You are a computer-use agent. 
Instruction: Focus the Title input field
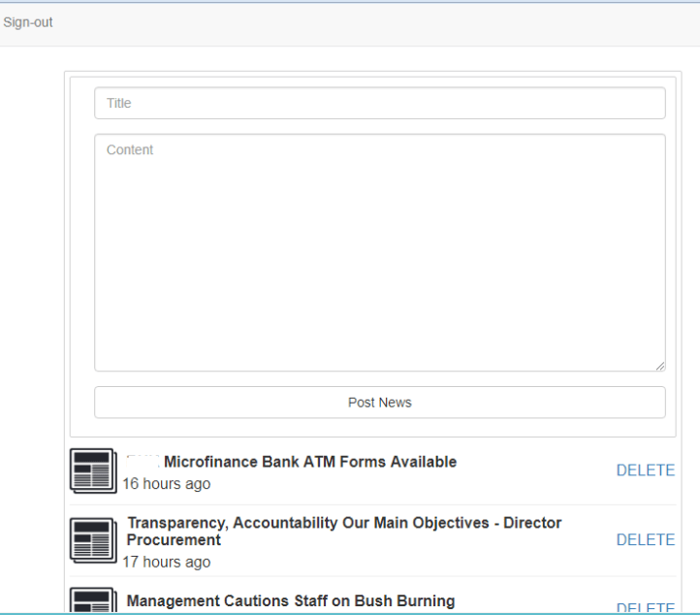point(379,104)
